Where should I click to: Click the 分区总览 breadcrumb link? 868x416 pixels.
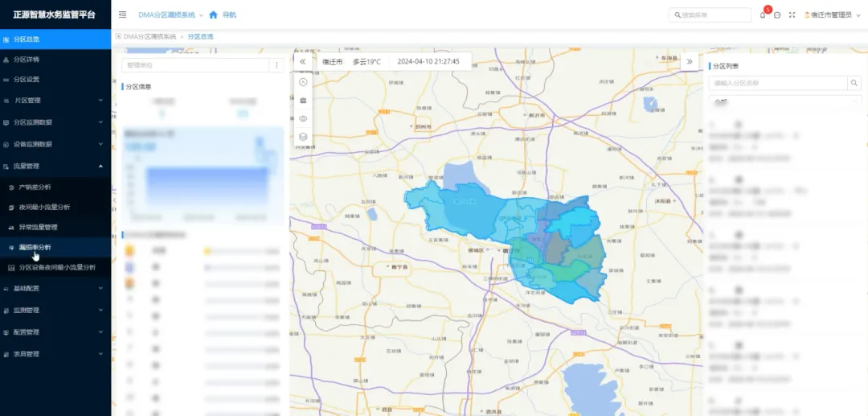tap(201, 37)
